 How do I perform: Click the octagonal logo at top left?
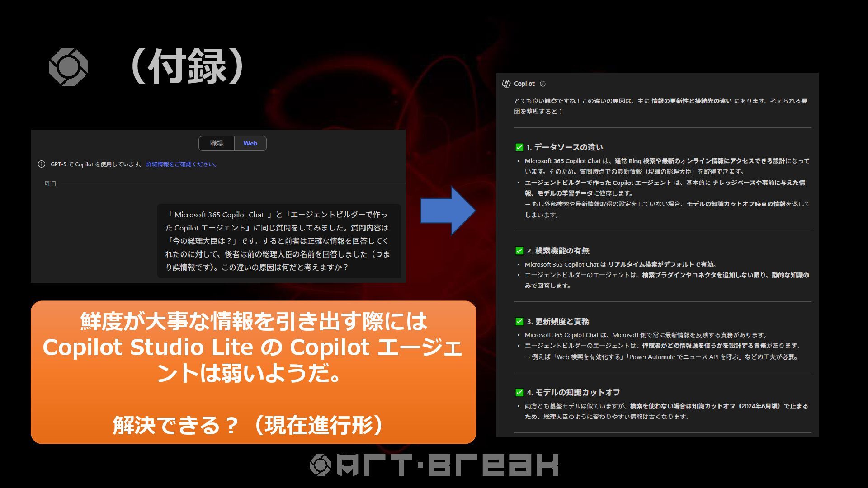(x=68, y=67)
